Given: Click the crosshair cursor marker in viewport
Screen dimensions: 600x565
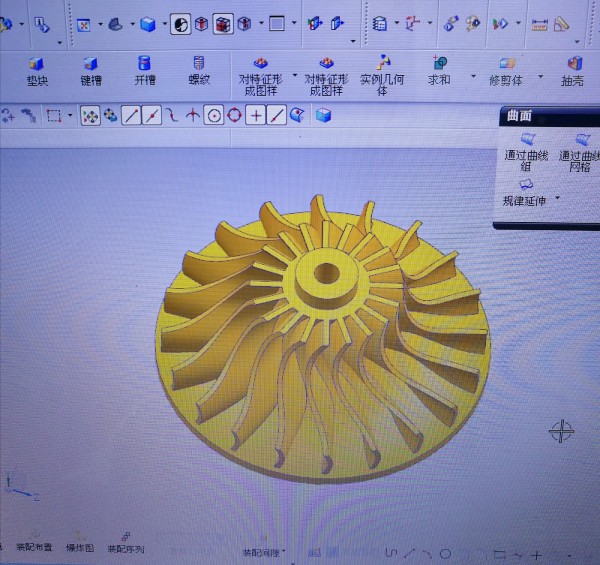Looking at the screenshot, I should pos(561,431).
